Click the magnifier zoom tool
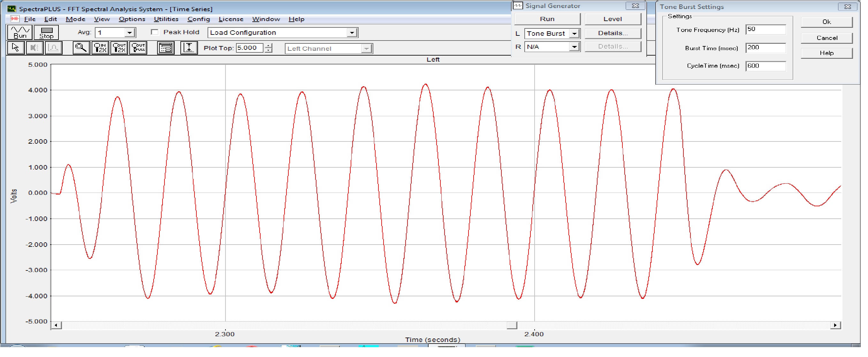The height and width of the screenshot is (357, 868). (81, 48)
